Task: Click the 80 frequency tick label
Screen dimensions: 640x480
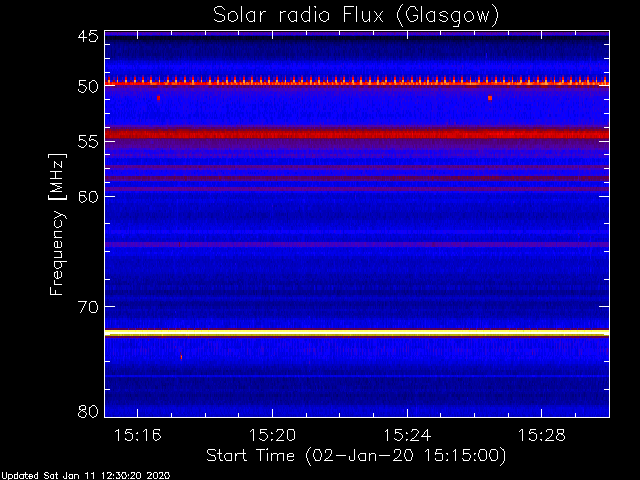Action: coord(88,411)
